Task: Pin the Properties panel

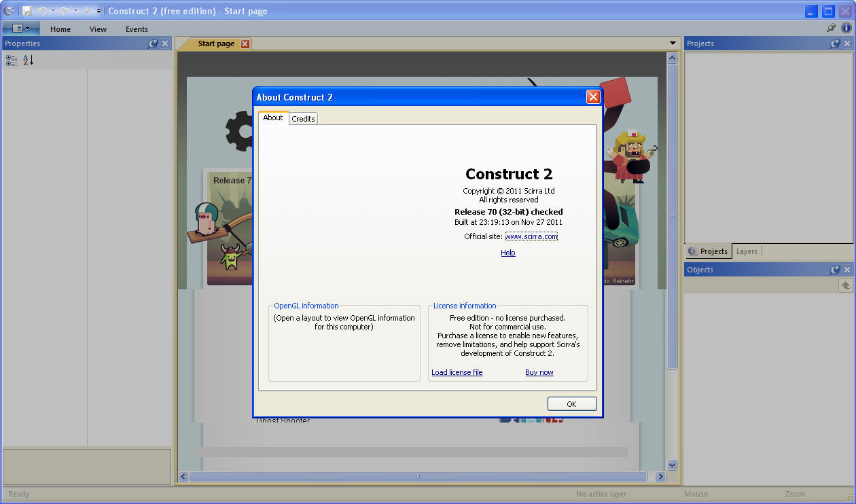Action: tap(153, 43)
